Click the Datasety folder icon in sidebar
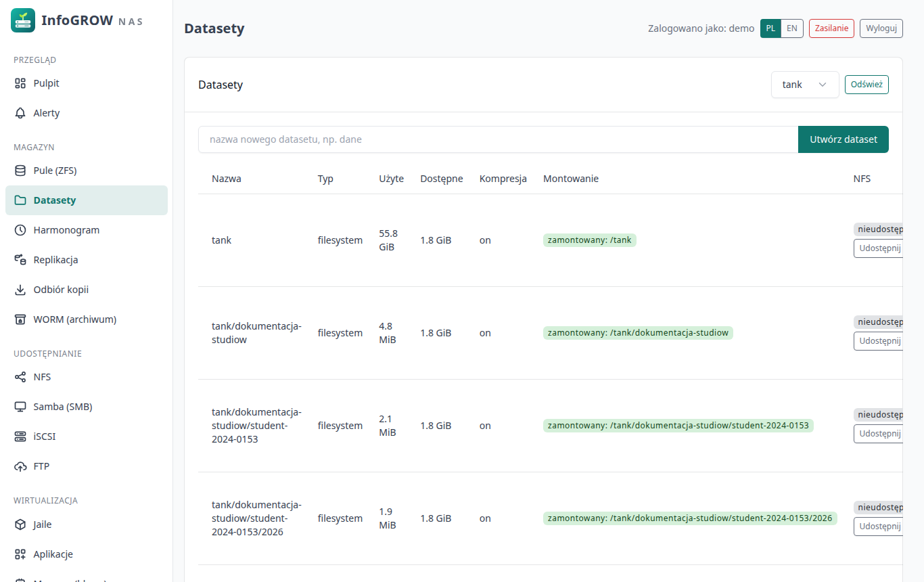924x582 pixels. 20,200
